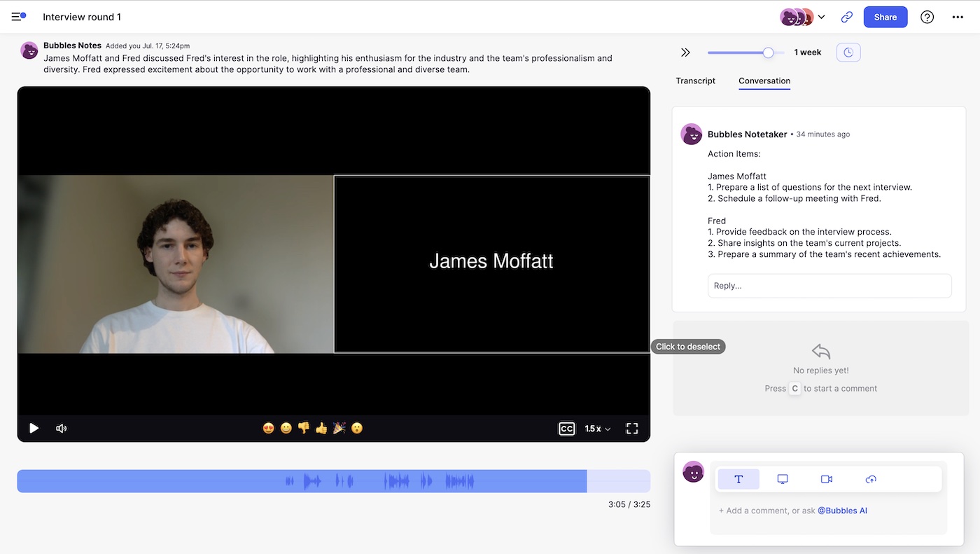The width and height of the screenshot is (980, 554).
Task: Click the Share button
Action: pos(885,17)
